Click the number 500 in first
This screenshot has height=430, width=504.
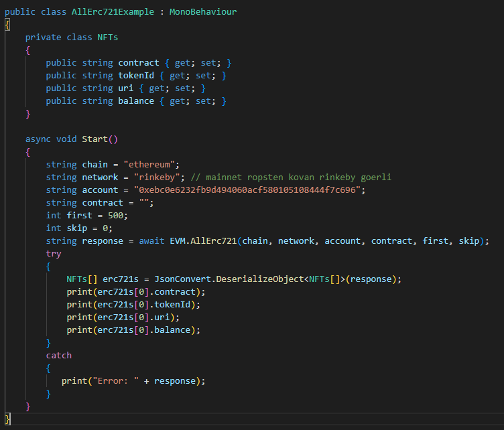[115, 216]
